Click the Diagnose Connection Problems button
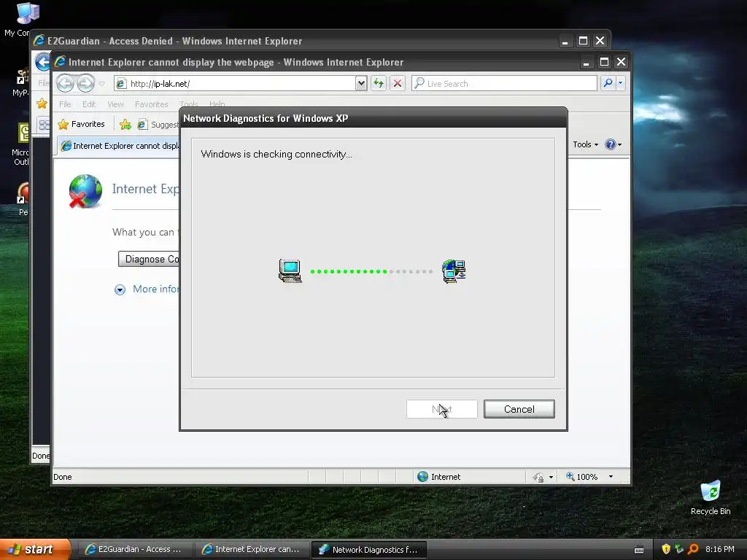The width and height of the screenshot is (747, 560). pyautogui.click(x=149, y=259)
